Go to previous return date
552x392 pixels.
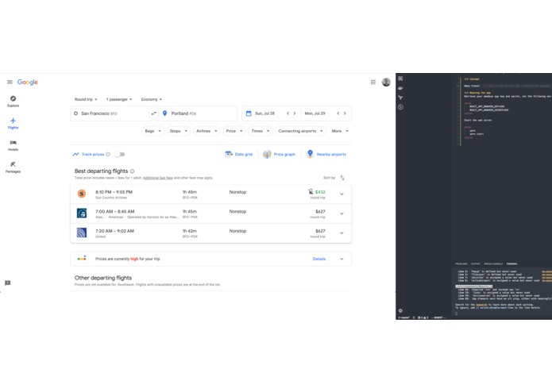[x=338, y=113]
